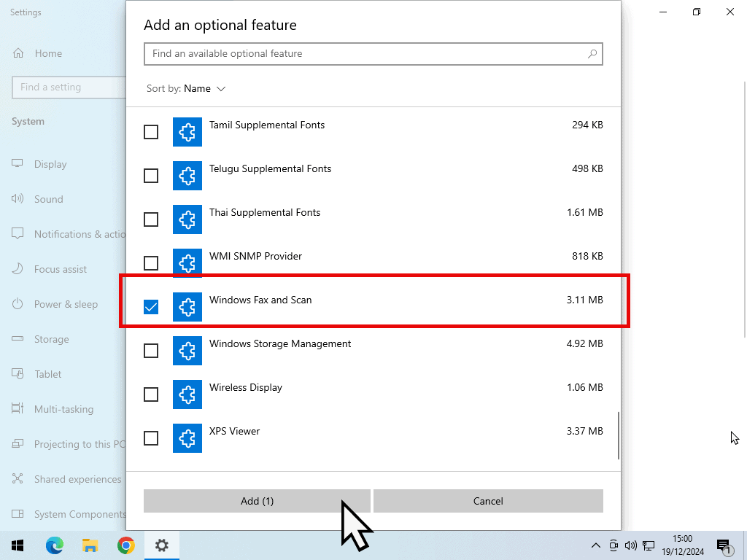
Task: Tick the Telugu Supplemental Fonts checkbox
Action: coord(151,176)
